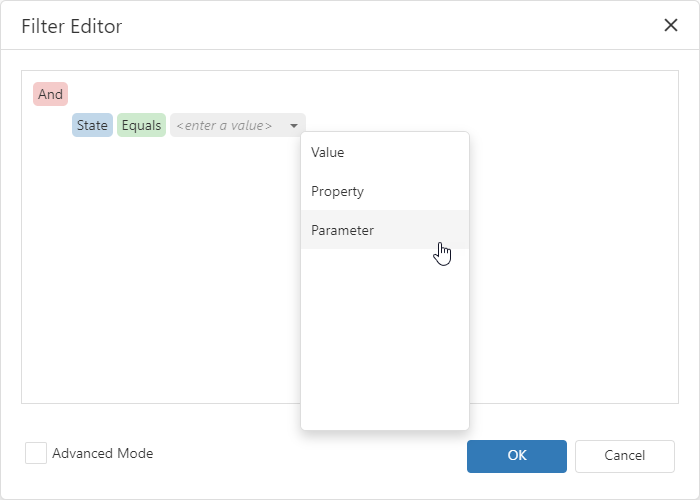700x500 pixels.
Task: Select Property from the dropdown menu
Action: 385,191
